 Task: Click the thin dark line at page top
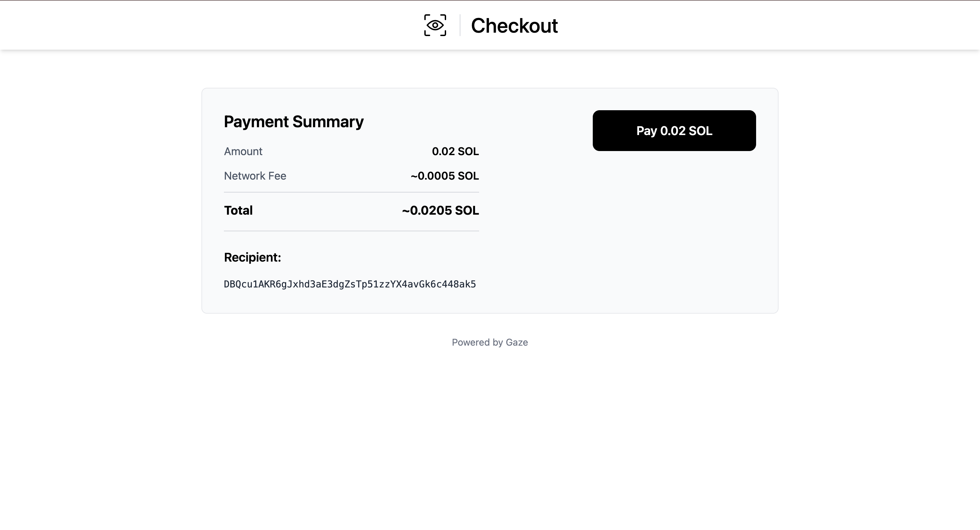(490, 0)
